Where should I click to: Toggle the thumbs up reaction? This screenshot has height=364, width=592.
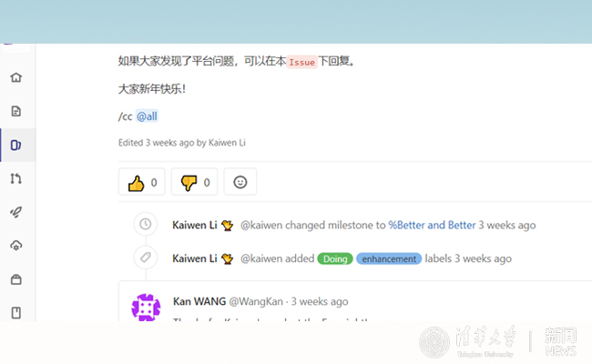pos(142,182)
